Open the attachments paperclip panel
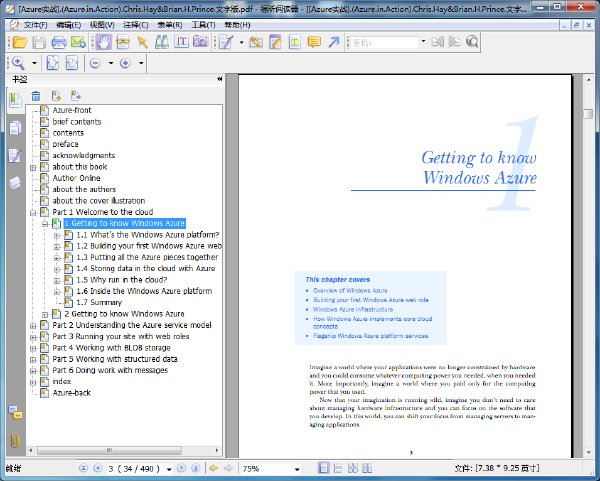 (x=15, y=441)
